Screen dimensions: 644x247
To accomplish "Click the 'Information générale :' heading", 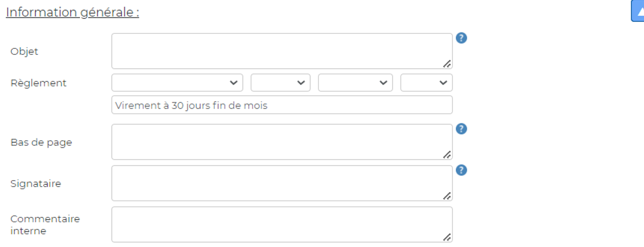I will (72, 12).
